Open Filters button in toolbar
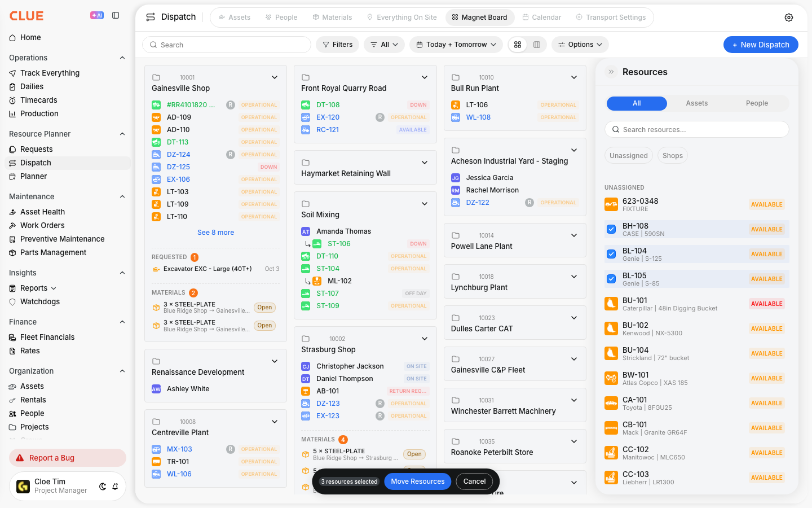812x508 pixels. pyautogui.click(x=337, y=45)
